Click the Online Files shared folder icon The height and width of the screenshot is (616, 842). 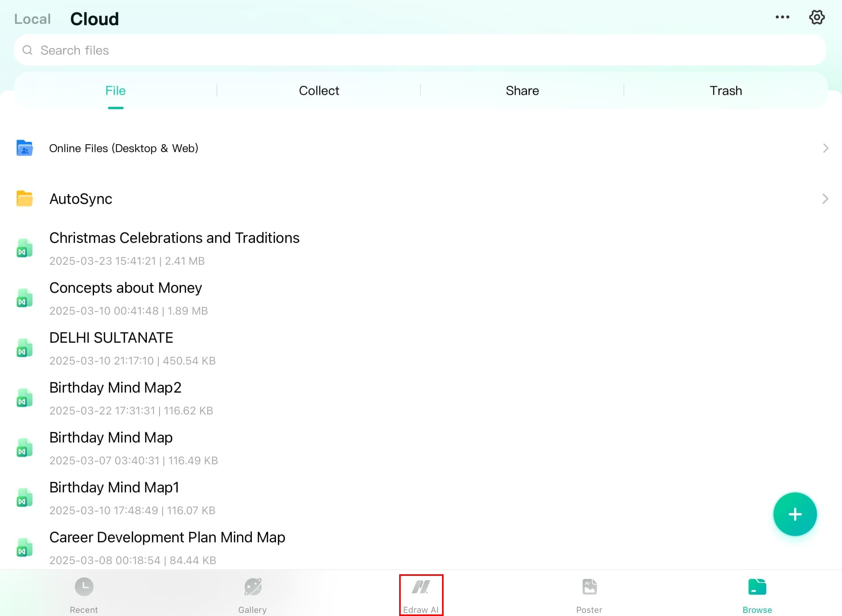point(25,148)
